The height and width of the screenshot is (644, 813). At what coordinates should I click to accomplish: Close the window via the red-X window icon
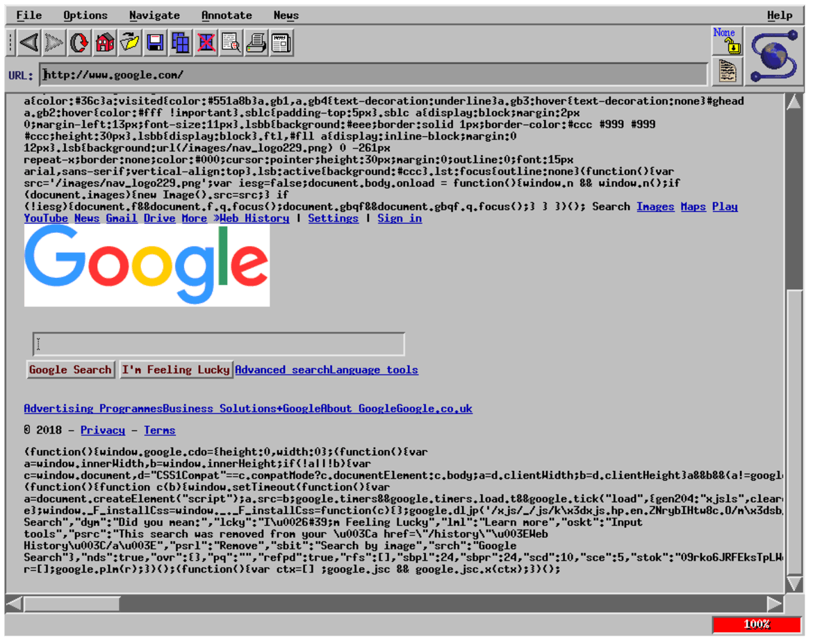pyautogui.click(x=206, y=42)
